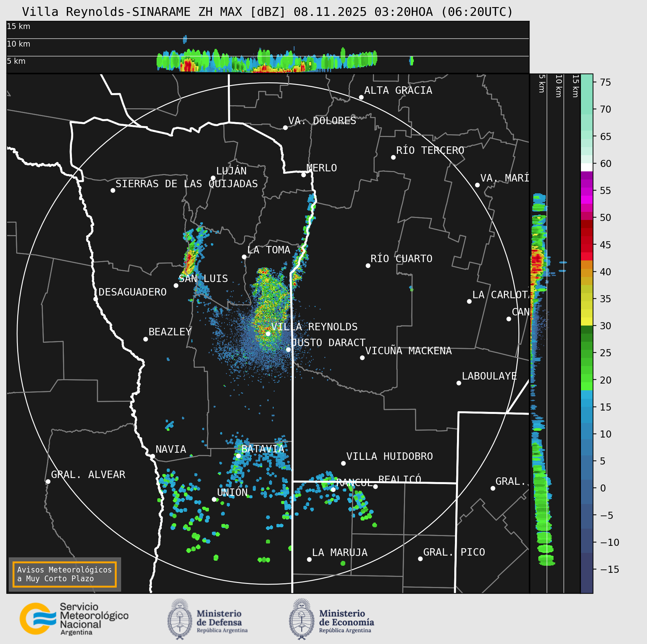The height and width of the screenshot is (644, 647).
Task: Click the Va. María marker dot
Action: pos(477,185)
